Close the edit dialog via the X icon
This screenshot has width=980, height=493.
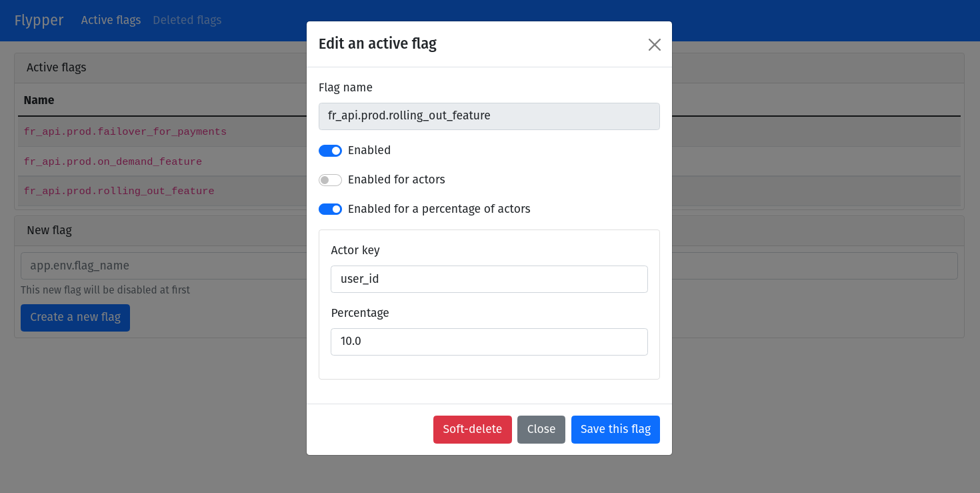[x=654, y=44]
